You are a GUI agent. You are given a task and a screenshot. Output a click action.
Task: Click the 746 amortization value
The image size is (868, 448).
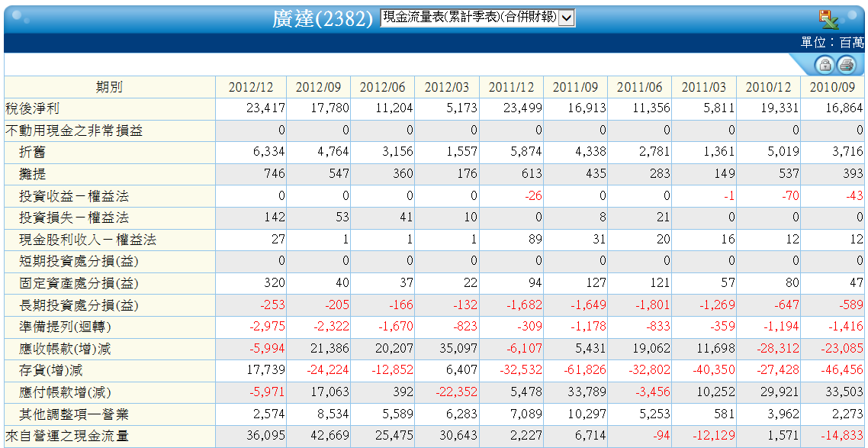(275, 174)
